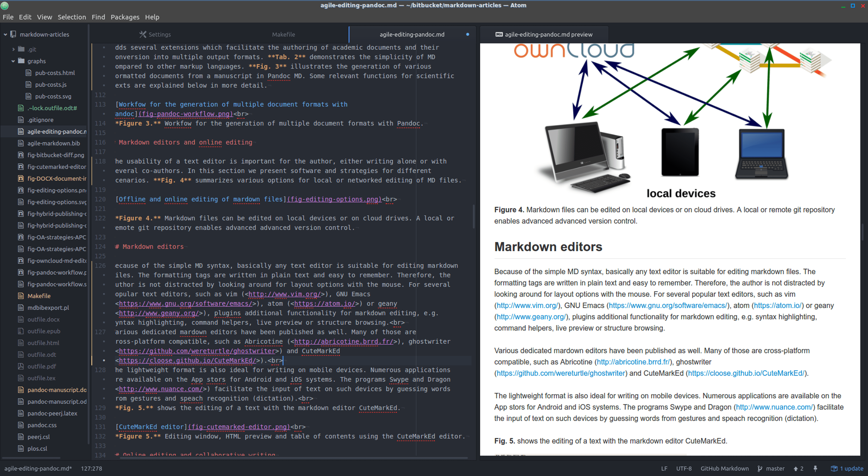Switch to the Makefile tab
868x476 pixels.
[x=283, y=34]
